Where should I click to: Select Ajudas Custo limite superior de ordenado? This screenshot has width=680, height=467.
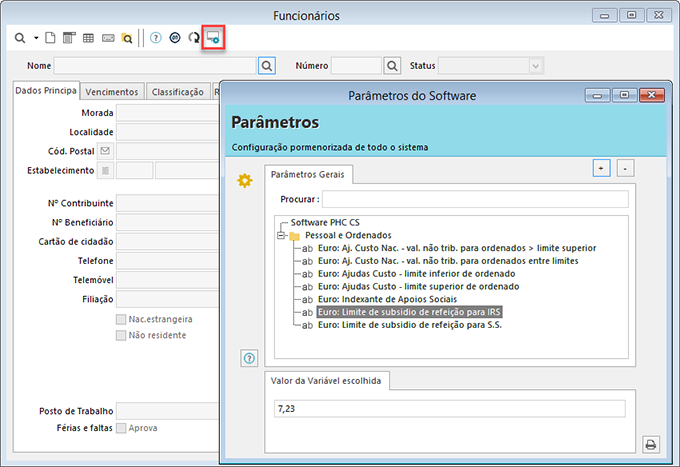click(418, 287)
